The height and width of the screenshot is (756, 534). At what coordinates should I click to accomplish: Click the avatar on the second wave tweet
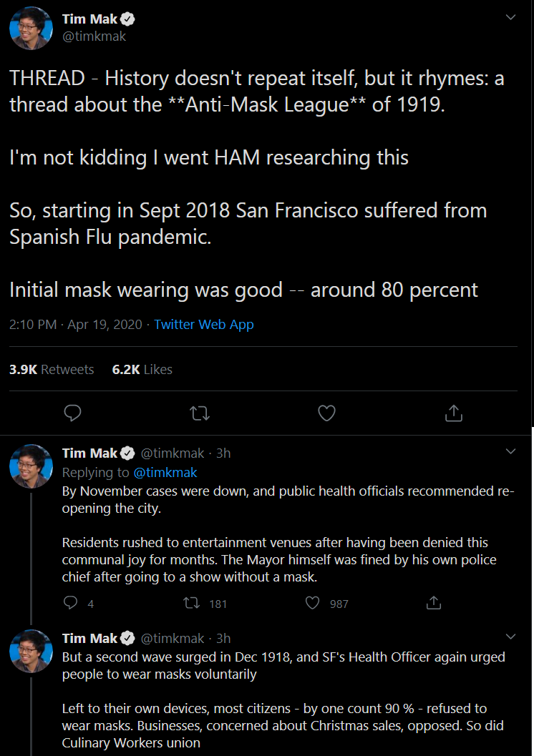[31, 652]
